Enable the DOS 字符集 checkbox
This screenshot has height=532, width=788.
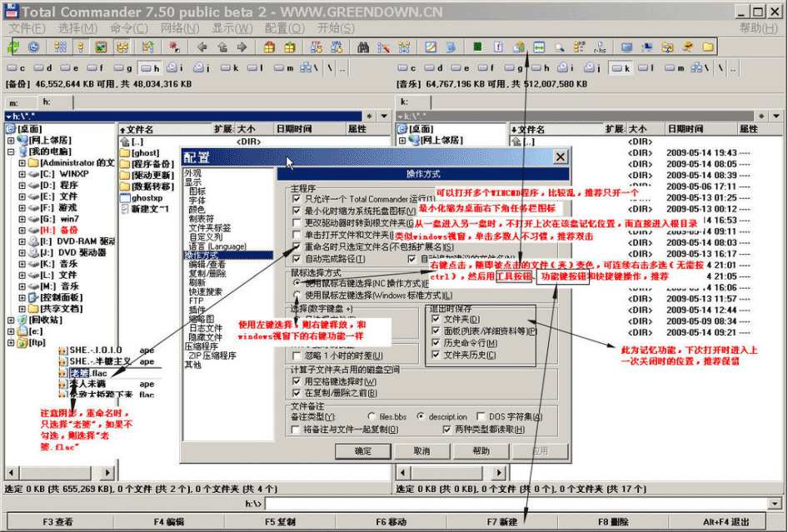tap(480, 416)
